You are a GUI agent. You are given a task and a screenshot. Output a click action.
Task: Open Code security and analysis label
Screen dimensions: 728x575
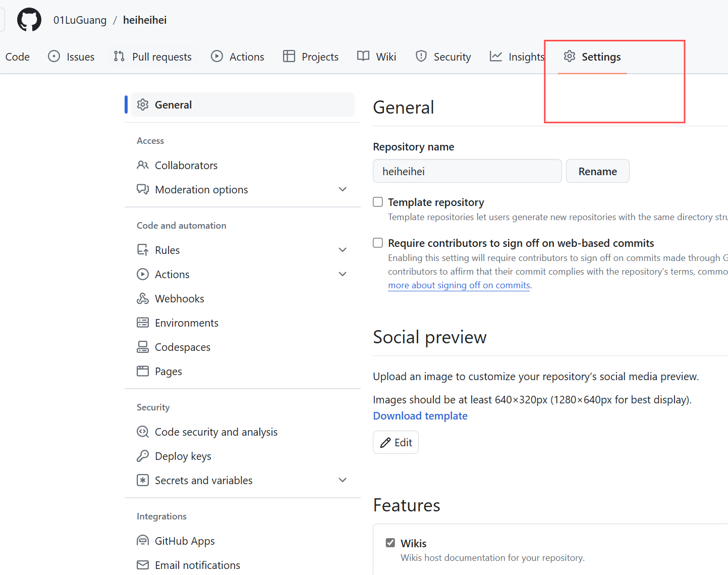[216, 432]
